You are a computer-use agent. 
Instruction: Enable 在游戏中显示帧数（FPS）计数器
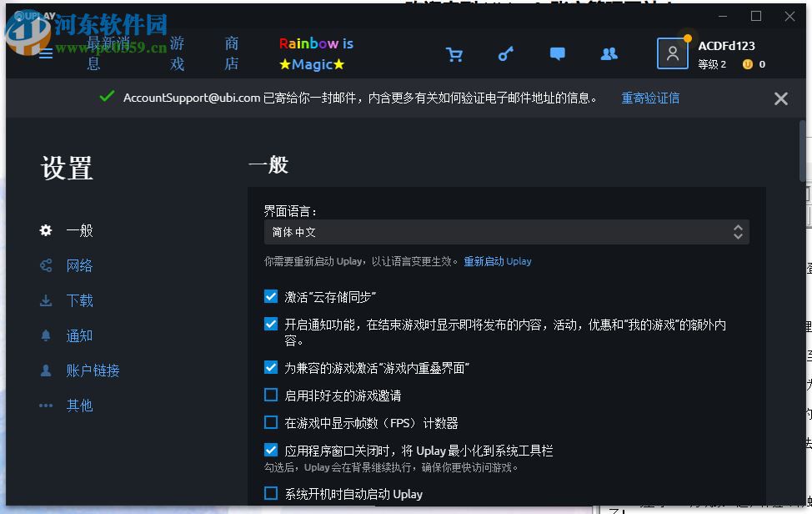click(x=271, y=422)
